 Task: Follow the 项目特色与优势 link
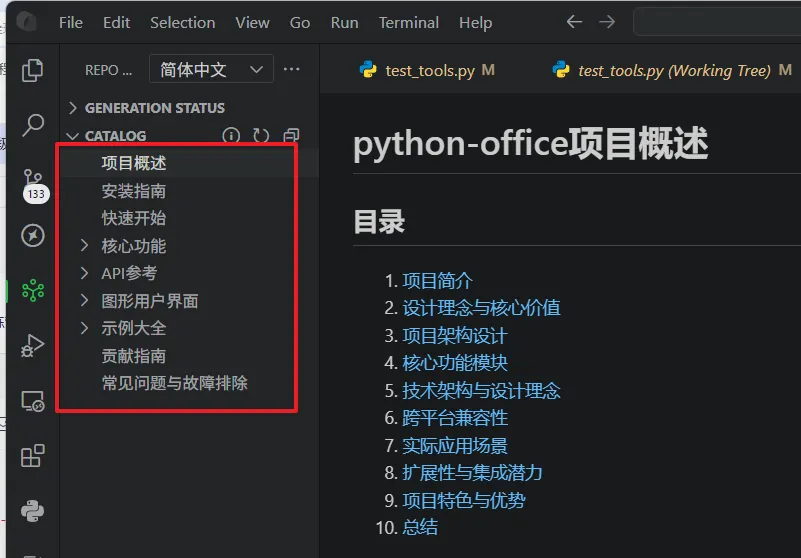click(x=463, y=500)
